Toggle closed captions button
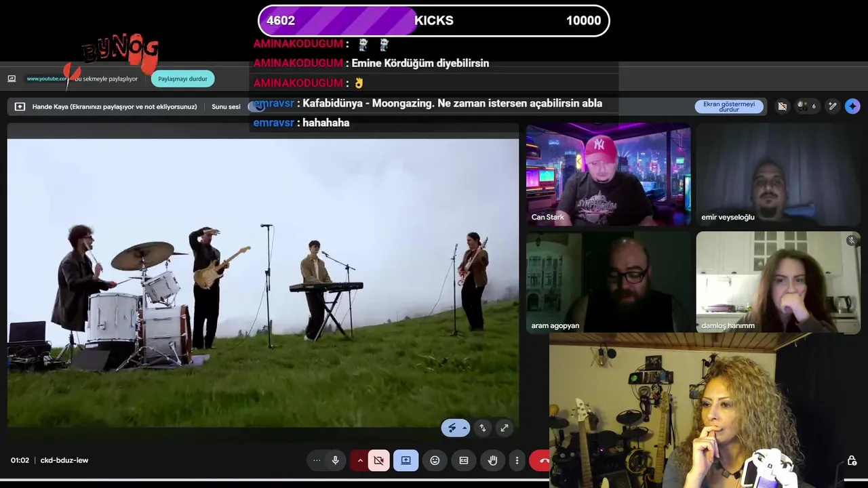The image size is (868, 488). click(x=464, y=460)
